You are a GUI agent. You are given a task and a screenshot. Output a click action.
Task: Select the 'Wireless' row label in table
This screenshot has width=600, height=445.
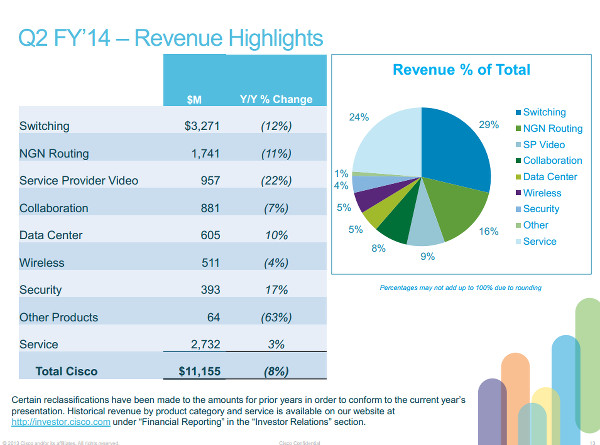[x=42, y=263]
